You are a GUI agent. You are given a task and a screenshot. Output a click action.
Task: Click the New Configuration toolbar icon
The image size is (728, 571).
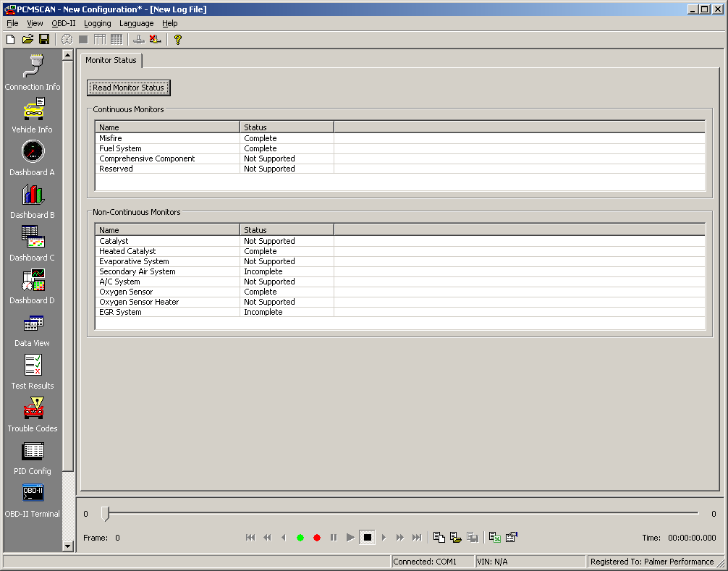click(10, 40)
